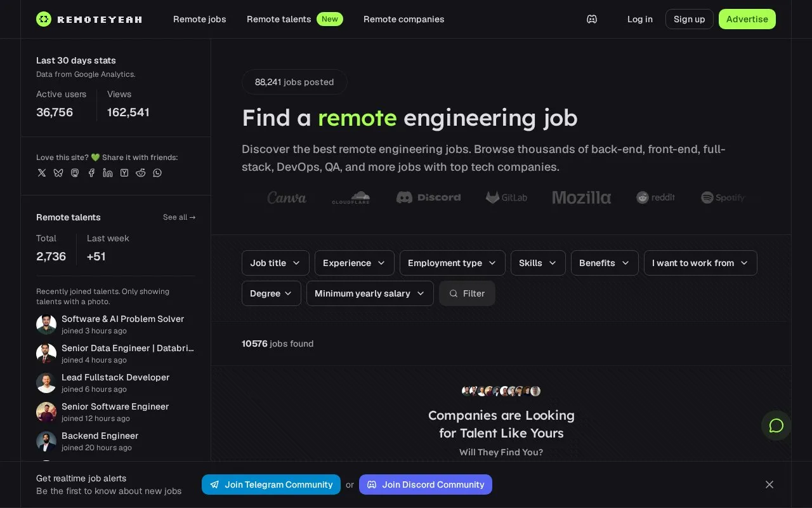Share the site on WhatsApp
The width and height of the screenshot is (812, 508).
(157, 173)
